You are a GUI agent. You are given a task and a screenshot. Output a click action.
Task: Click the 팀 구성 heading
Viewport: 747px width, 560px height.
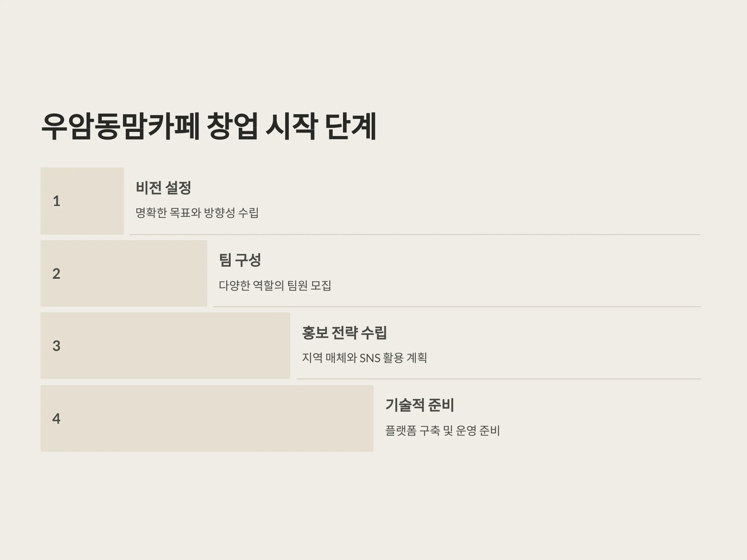point(240,260)
